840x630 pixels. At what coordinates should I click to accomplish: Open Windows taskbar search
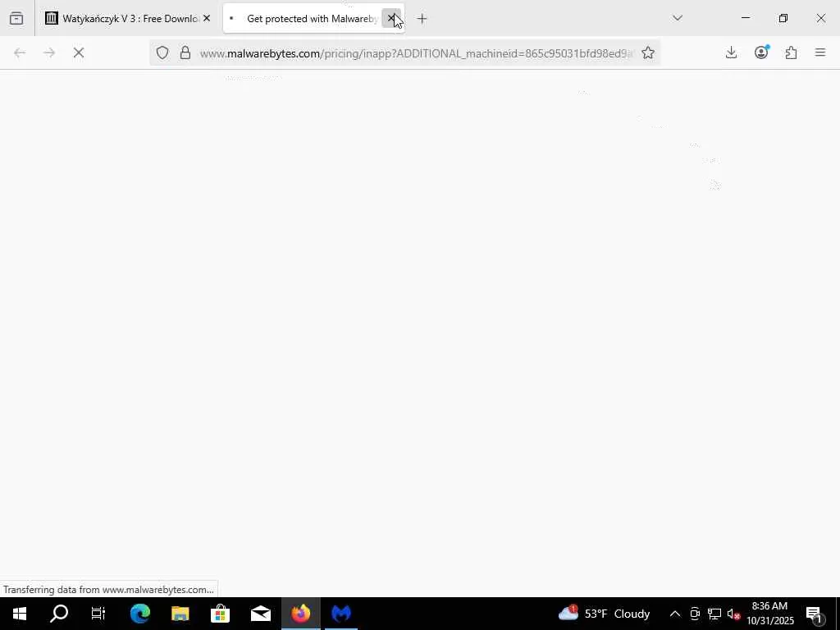click(59, 614)
